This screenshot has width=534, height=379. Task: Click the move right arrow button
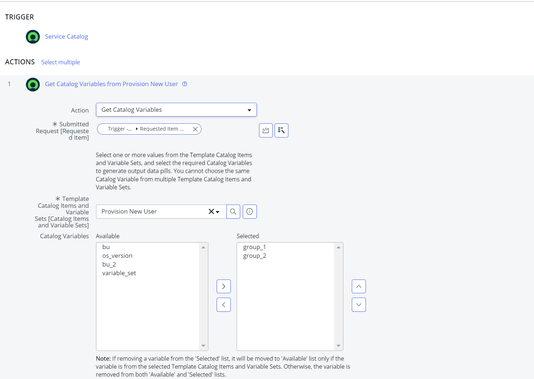(x=223, y=286)
